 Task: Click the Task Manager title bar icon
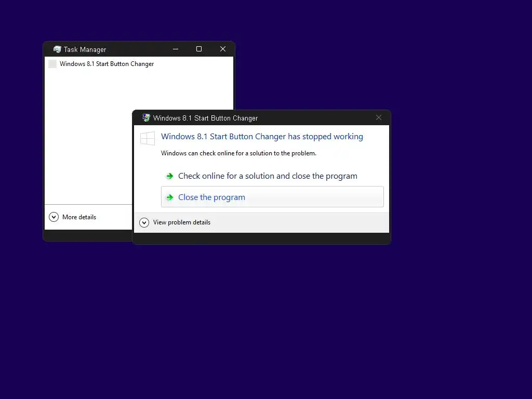coord(57,49)
